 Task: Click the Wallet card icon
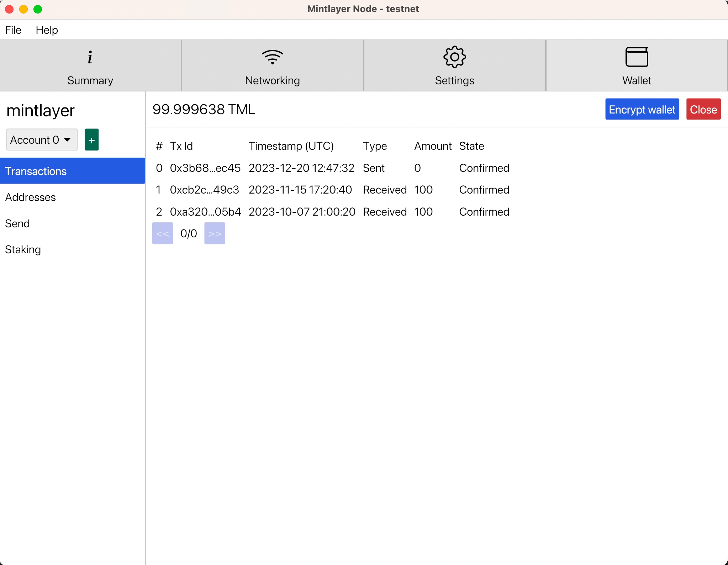(x=637, y=57)
